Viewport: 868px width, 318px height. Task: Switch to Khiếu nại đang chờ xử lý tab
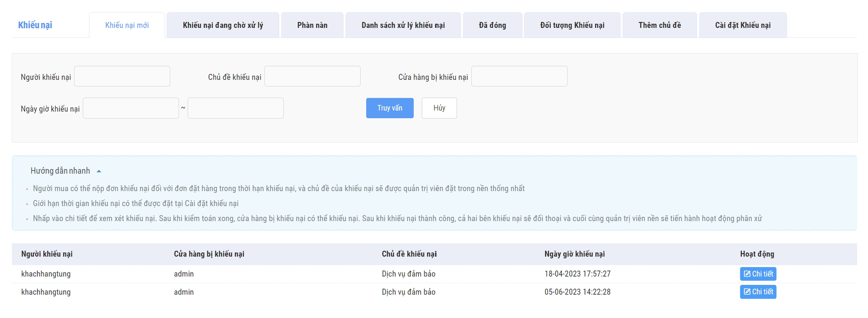[x=223, y=25]
